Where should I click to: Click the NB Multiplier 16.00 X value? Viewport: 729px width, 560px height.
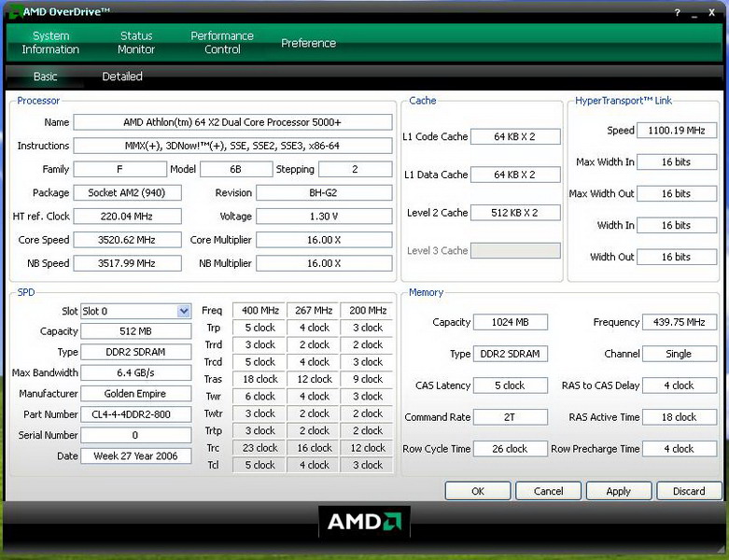[x=324, y=263]
